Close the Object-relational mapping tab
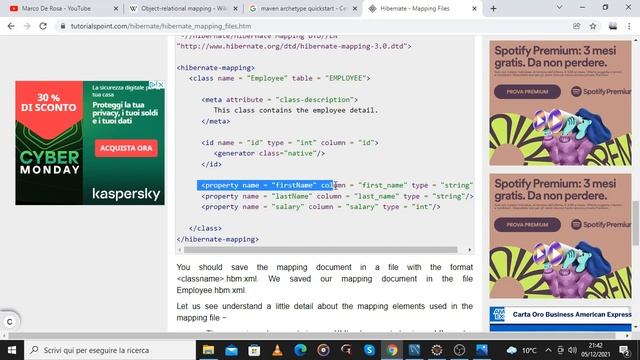This screenshot has height=360, width=640. pyautogui.click(x=236, y=8)
